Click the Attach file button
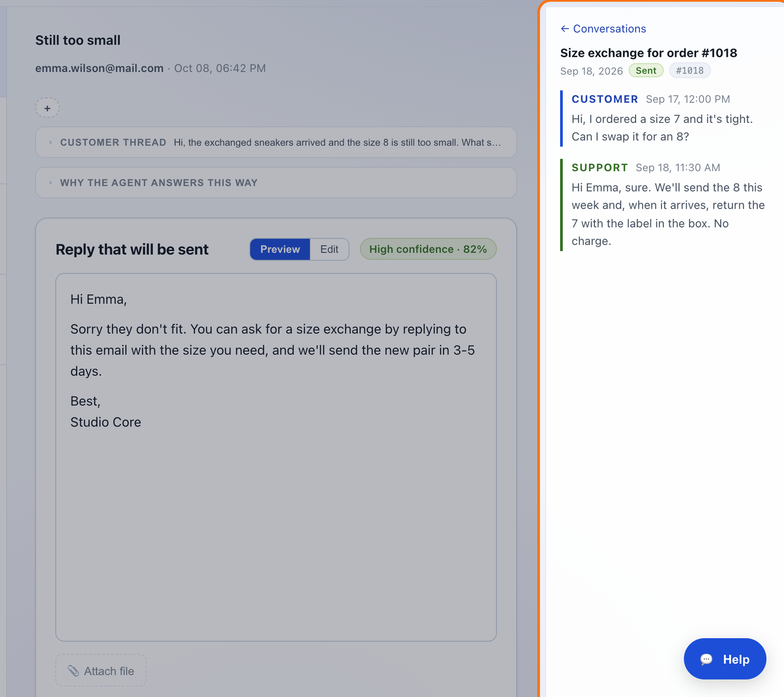 pyautogui.click(x=101, y=671)
